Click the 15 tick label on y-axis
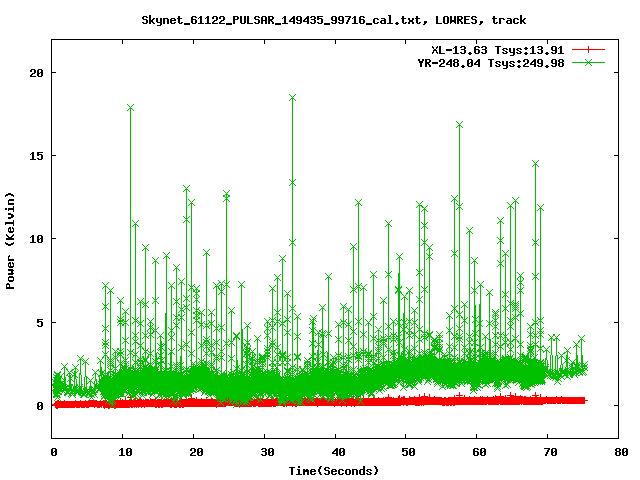This screenshot has height=480, width=640. [36, 156]
